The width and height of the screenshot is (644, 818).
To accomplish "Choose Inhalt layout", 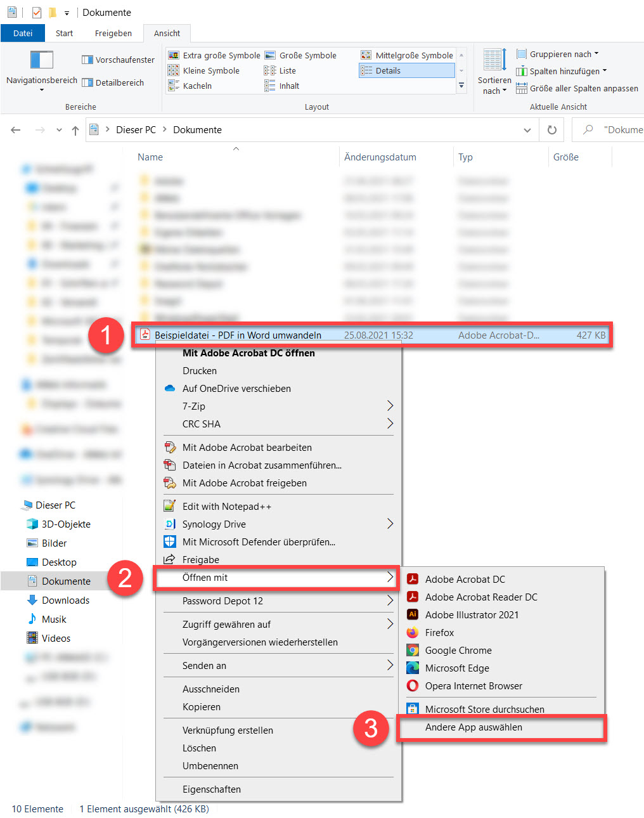I will coord(282,86).
